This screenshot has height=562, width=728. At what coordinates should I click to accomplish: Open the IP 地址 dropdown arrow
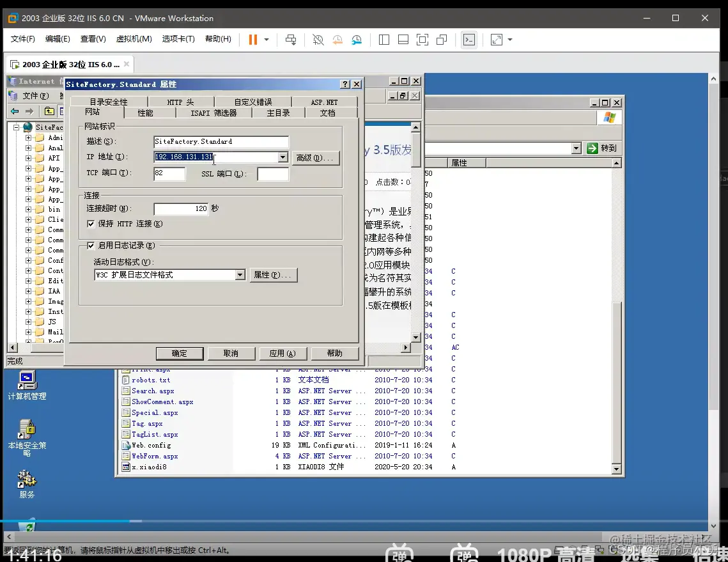283,157
